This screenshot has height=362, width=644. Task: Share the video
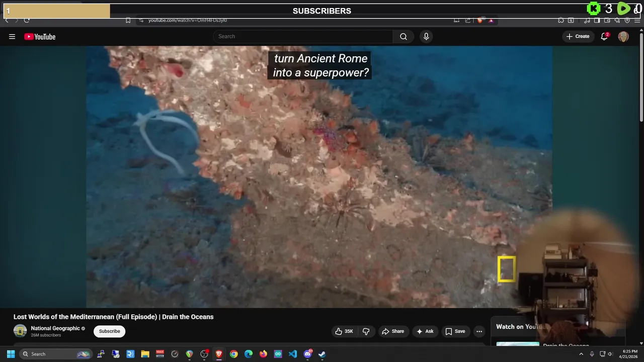tap(393, 331)
